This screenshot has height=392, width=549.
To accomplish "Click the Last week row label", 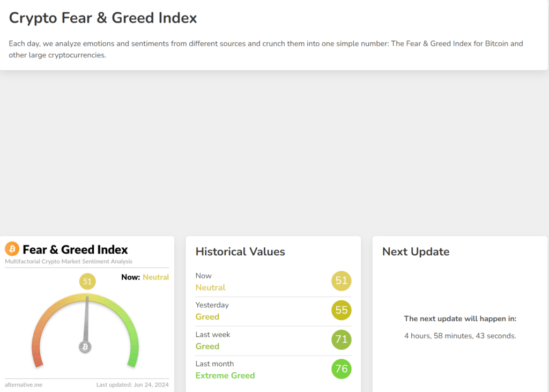I will pos(212,335).
